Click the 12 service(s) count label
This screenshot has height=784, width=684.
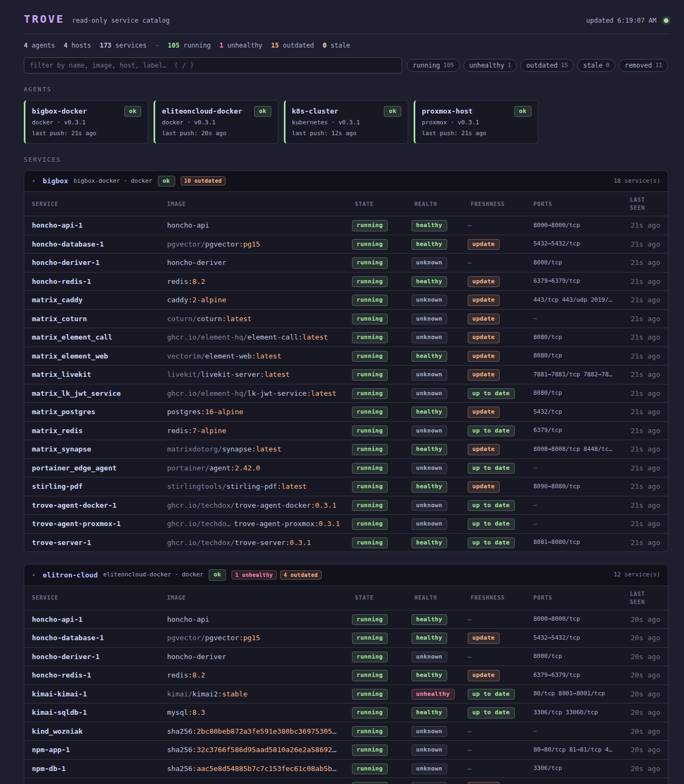(x=636, y=575)
